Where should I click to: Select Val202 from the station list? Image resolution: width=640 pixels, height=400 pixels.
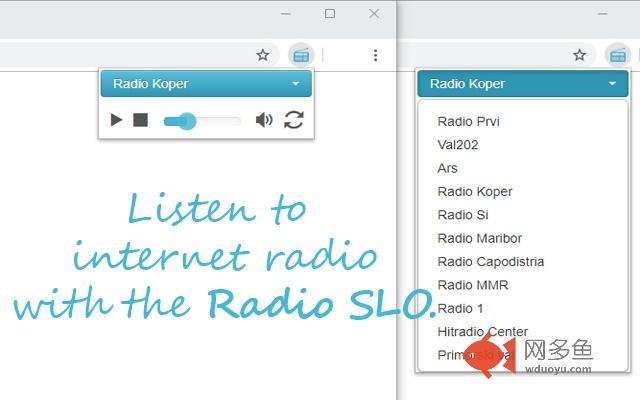click(458, 144)
